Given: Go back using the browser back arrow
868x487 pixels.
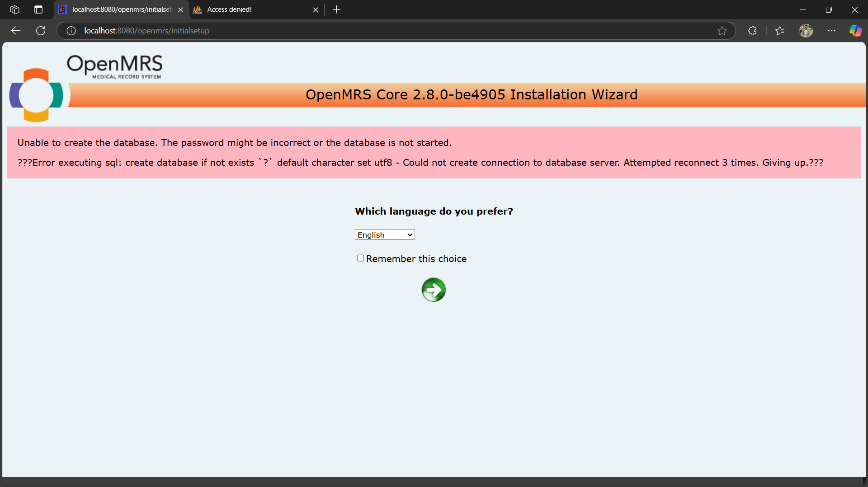Looking at the screenshot, I should point(16,31).
